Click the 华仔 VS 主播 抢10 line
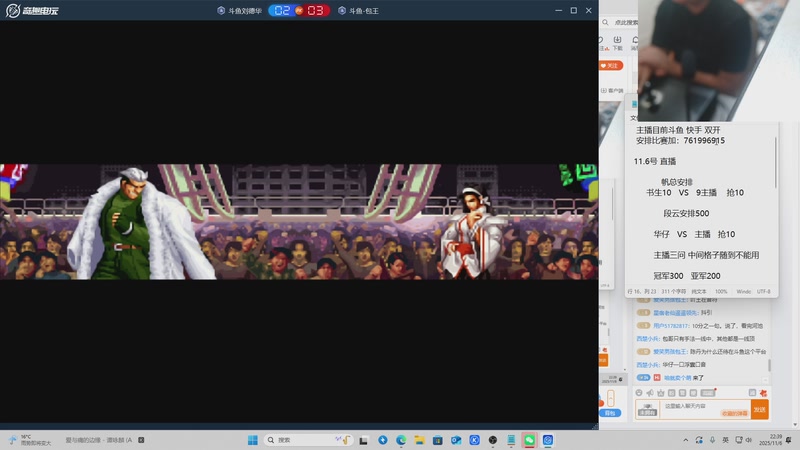The width and height of the screenshot is (800, 450). point(694,234)
